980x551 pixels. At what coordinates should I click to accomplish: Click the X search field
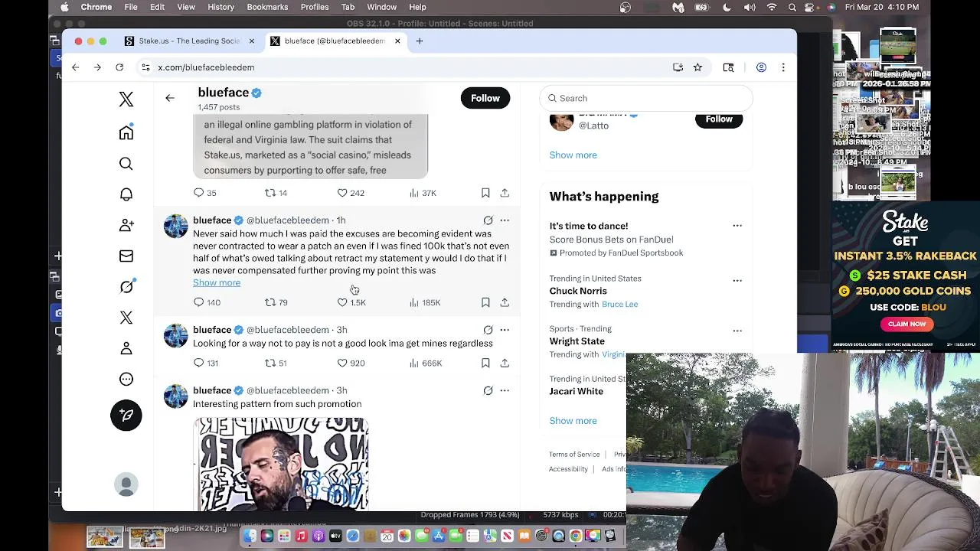click(646, 98)
